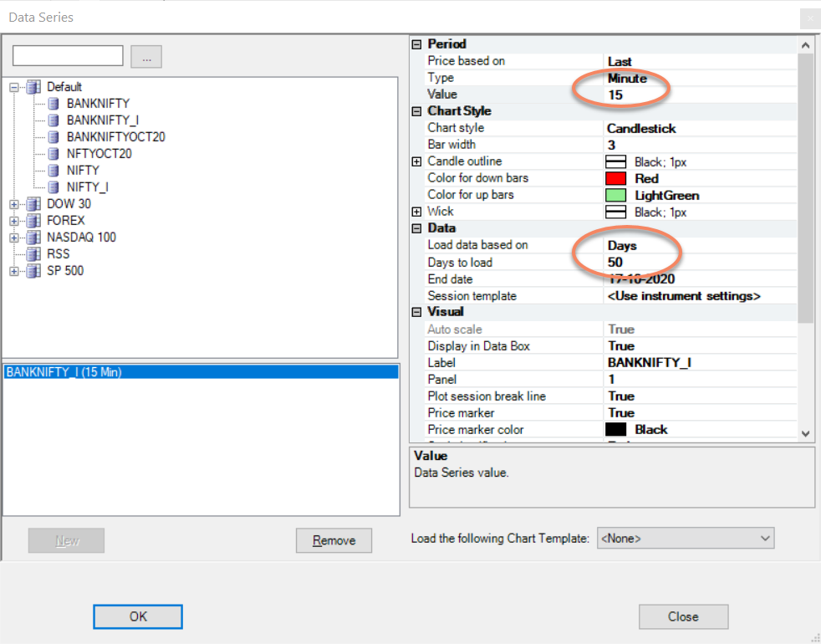Click the End date value 17-10-2020
821x644 pixels.
coord(641,279)
